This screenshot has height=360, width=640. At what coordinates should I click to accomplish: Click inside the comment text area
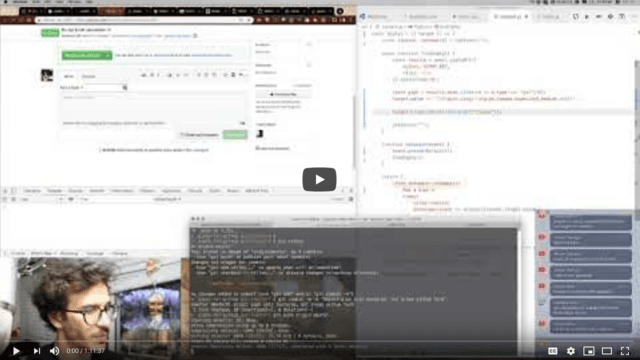coord(153,107)
